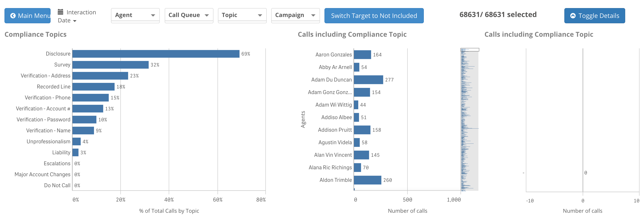Viewport: 644px width, 219px height.
Task: Click the Aaron Gonzales agent label
Action: point(333,55)
